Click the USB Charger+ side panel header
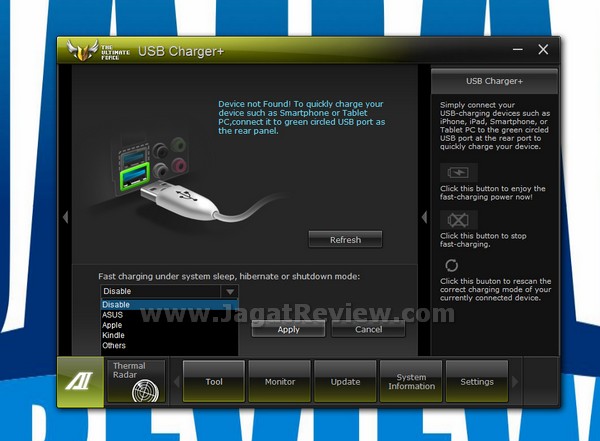 [x=494, y=81]
